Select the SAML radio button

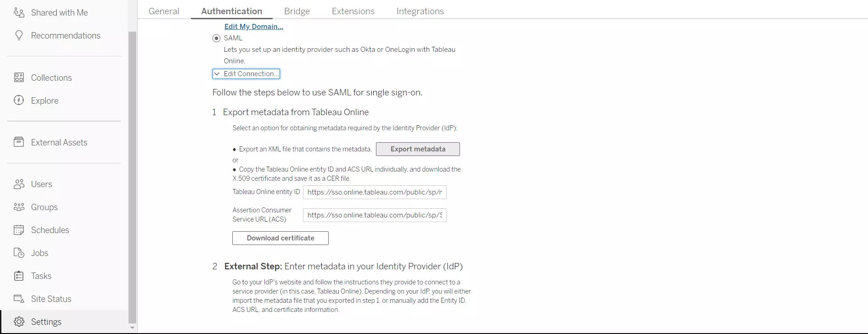tap(216, 38)
